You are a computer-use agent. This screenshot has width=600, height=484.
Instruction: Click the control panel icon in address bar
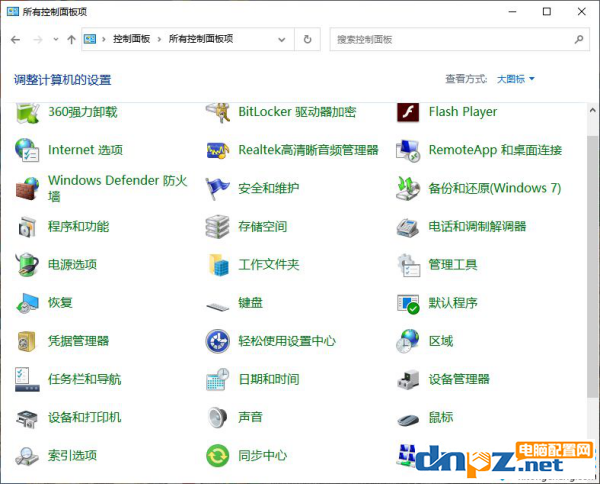[90, 39]
